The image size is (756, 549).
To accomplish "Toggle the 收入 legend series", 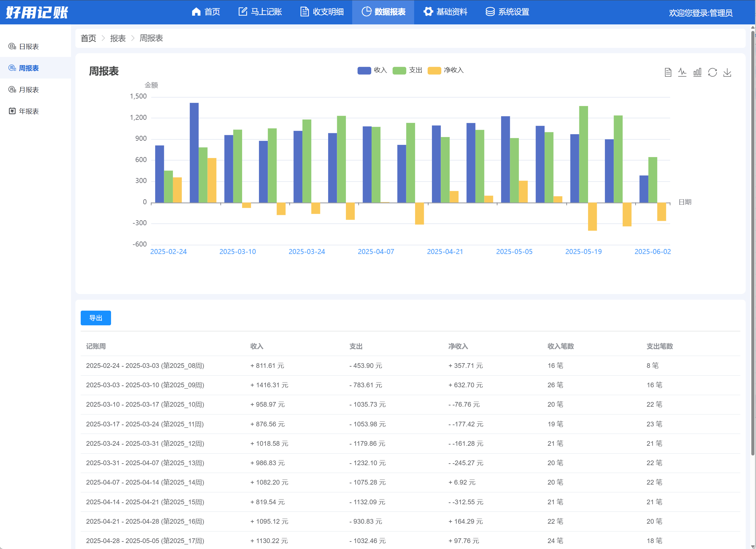I will point(380,70).
